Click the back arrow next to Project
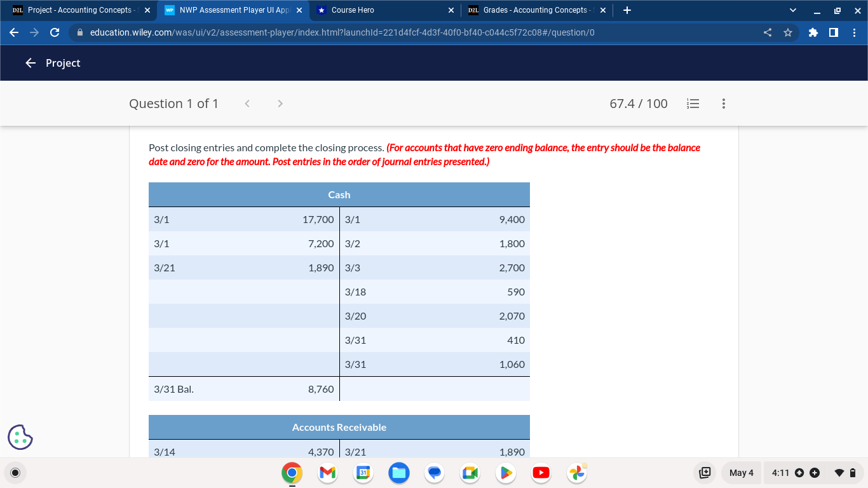The height and width of the screenshot is (488, 868). click(x=30, y=63)
